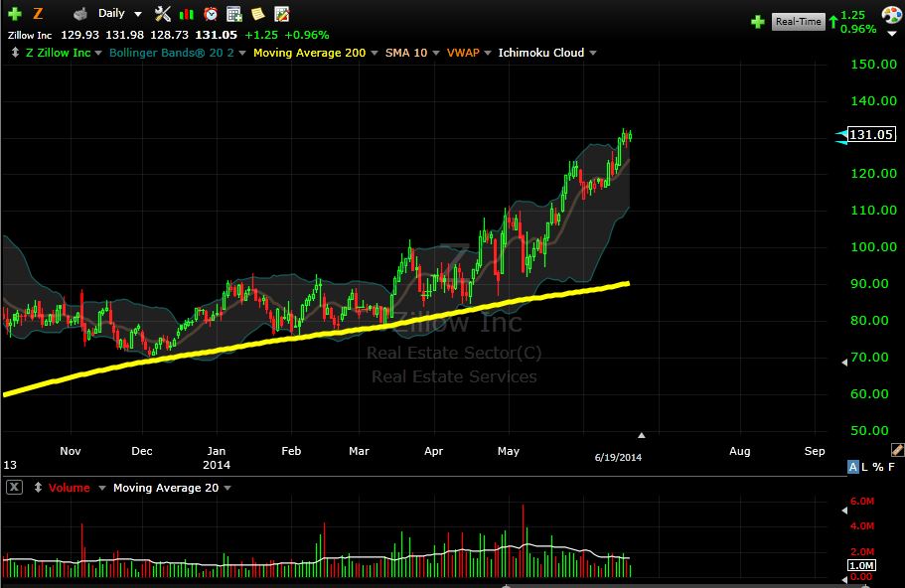Viewport: 905px width, 588px height.
Task: Open the notes sticky pad icon
Action: click(258, 14)
